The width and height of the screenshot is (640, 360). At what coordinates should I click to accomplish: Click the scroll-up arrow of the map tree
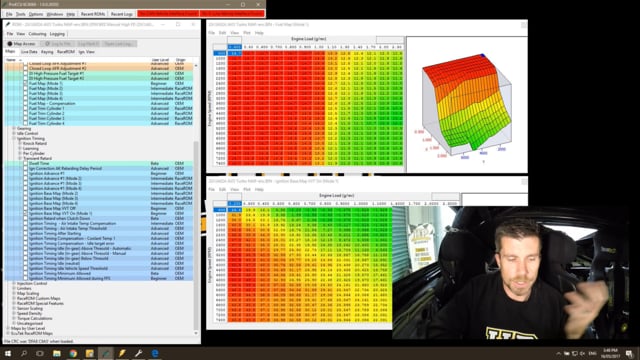[196, 65]
